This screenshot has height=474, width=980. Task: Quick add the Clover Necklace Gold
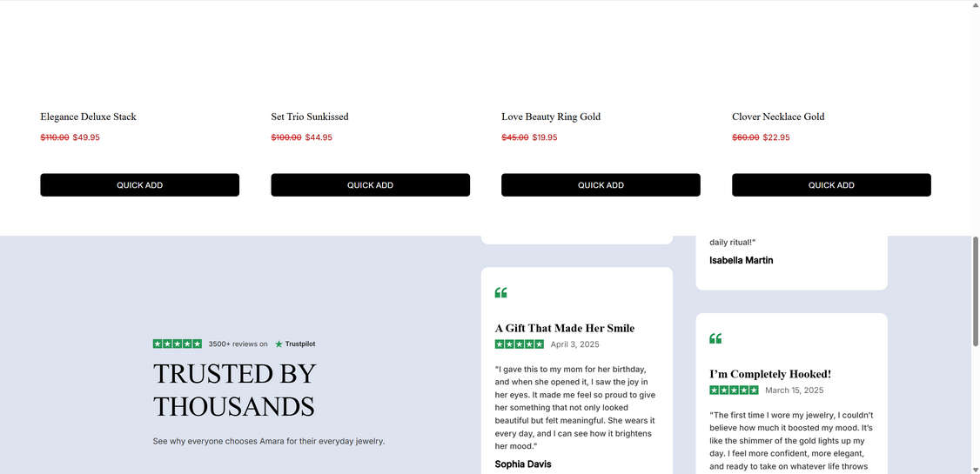coord(831,185)
